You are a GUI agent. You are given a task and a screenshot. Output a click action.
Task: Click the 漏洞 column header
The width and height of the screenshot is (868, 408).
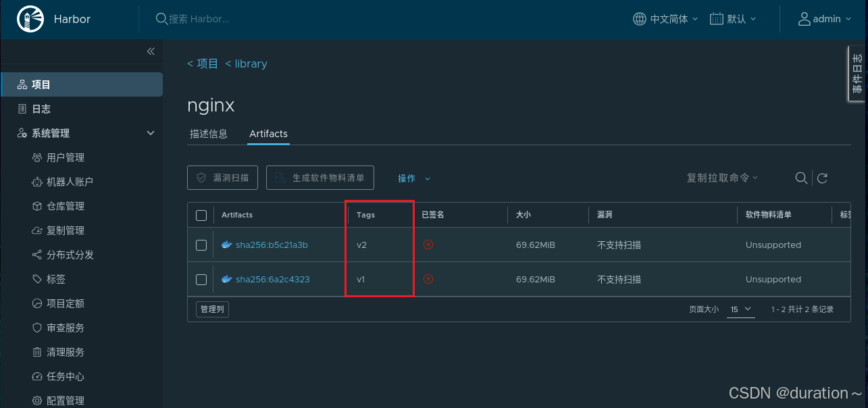605,215
